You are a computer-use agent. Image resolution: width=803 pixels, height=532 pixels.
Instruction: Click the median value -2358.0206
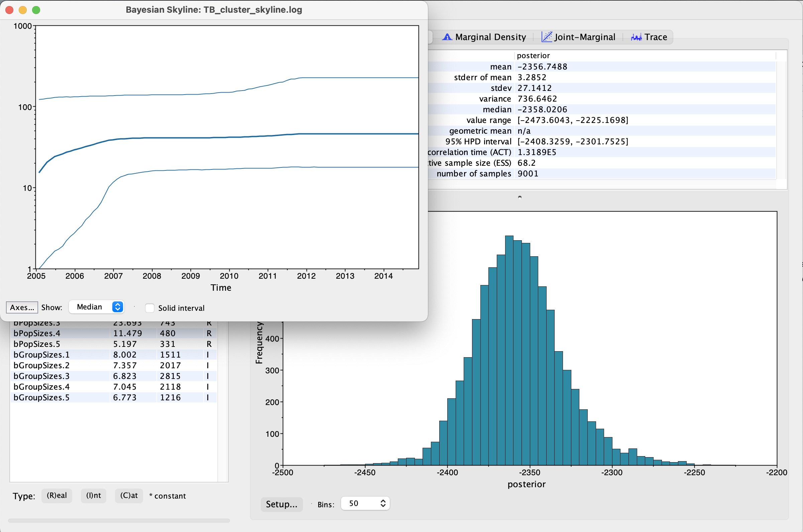coord(542,109)
